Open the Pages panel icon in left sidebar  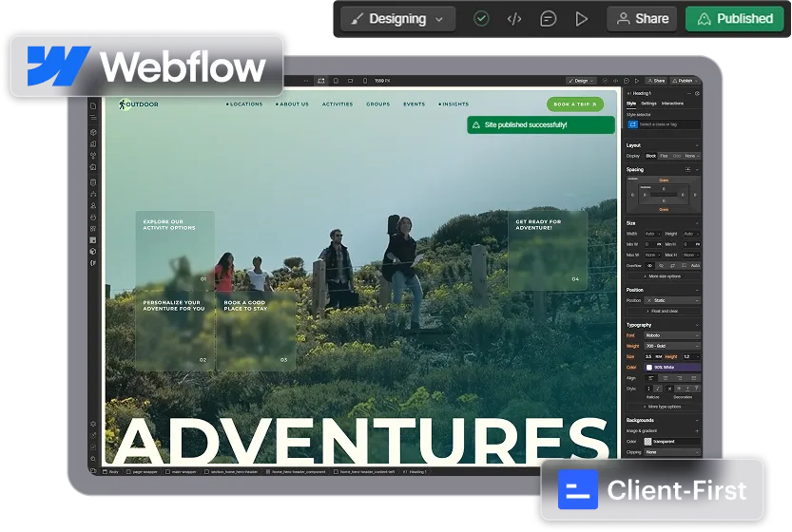[x=93, y=106]
